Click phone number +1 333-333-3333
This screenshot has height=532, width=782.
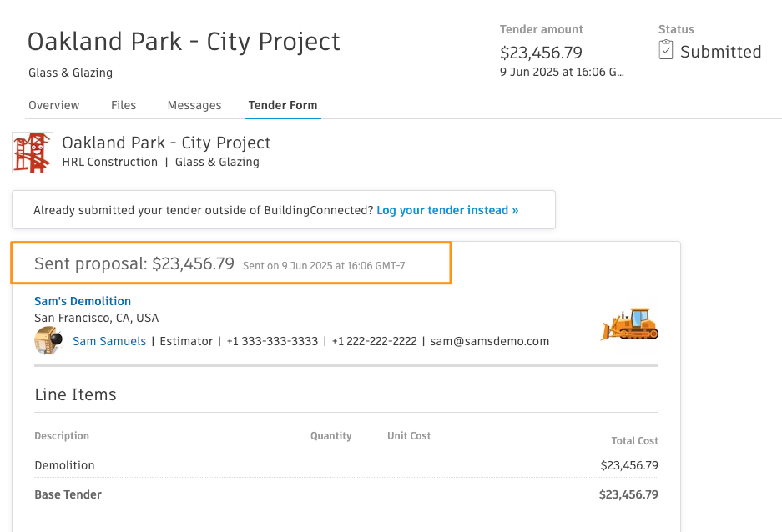click(272, 341)
